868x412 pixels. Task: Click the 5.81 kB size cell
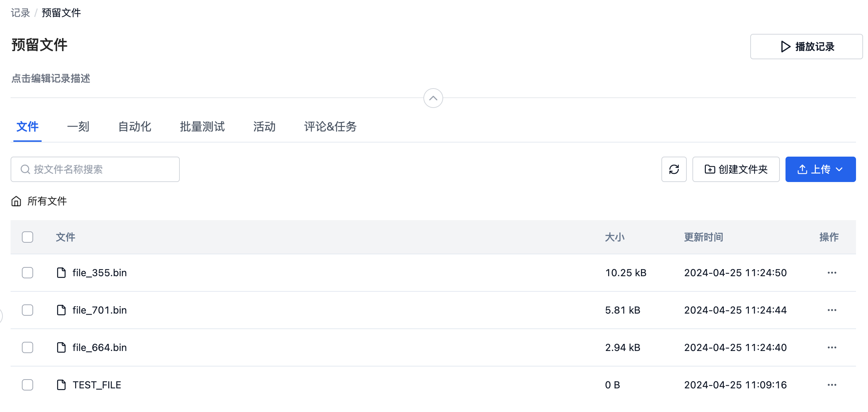[x=623, y=310]
